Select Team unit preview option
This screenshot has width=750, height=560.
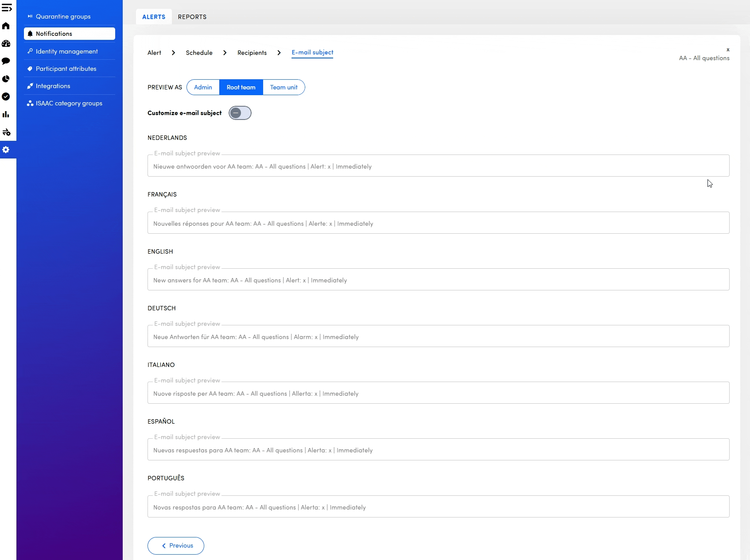[284, 87]
